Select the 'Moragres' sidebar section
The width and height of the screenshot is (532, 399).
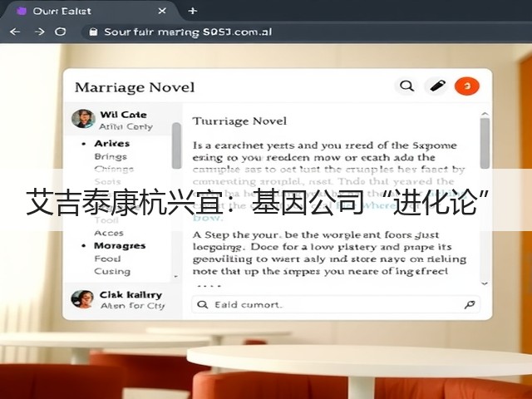coord(120,246)
